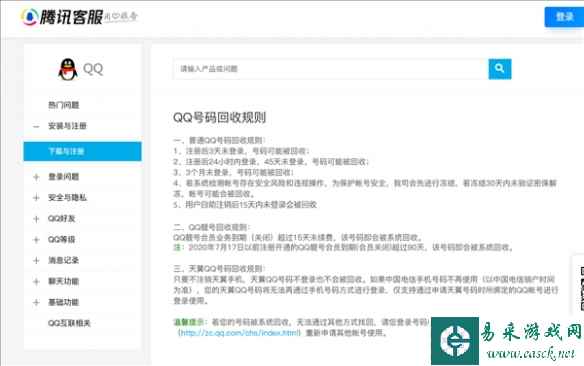Click the rule line about 3个月未登录
Image resolution: width=584 pixels, height=366 pixels.
coord(234,173)
